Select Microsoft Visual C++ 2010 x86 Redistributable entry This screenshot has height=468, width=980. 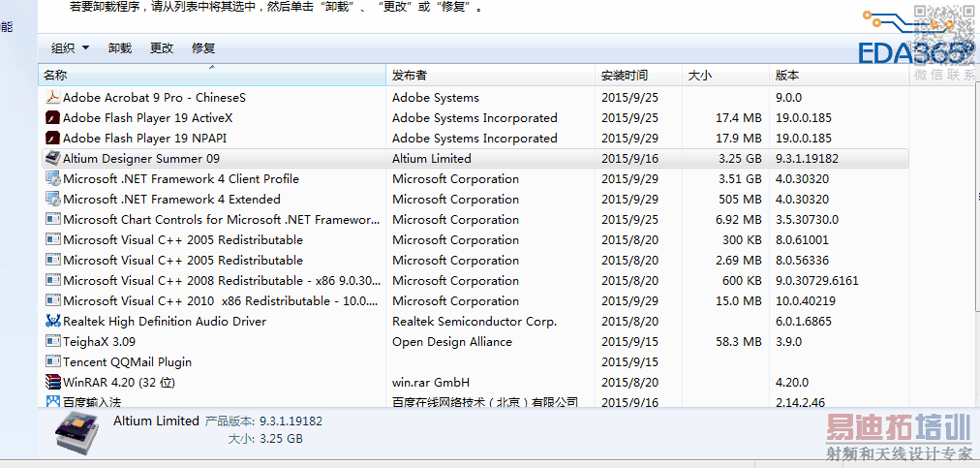coord(220,301)
